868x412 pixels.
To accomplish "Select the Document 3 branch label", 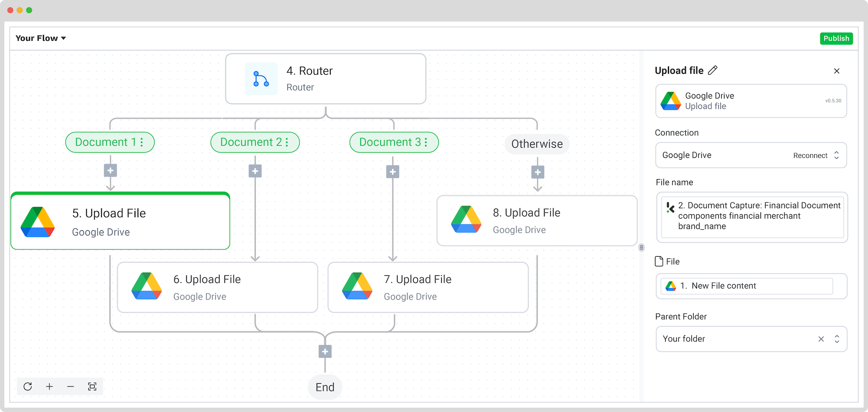I will 394,142.
